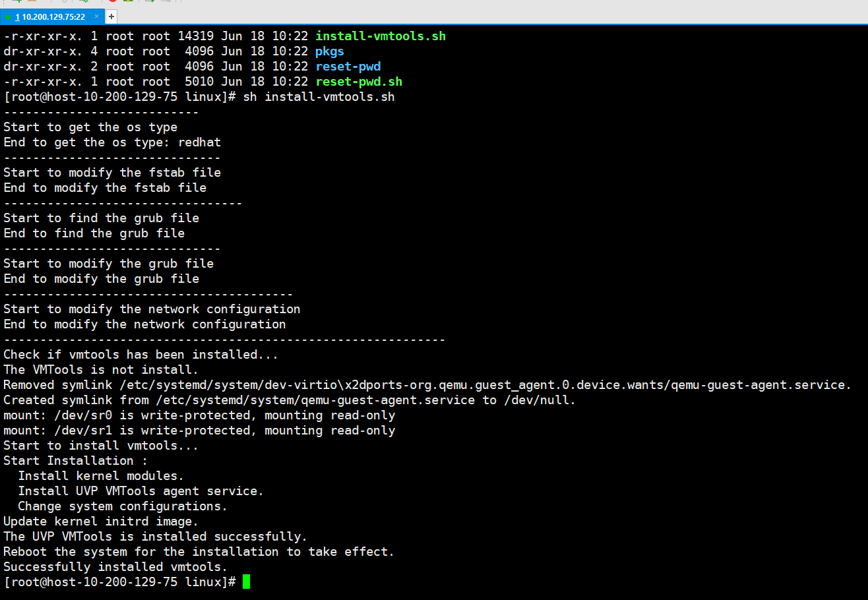Click 'Reboot the system for the installation' line
The width and height of the screenshot is (868, 600).
pos(199,552)
